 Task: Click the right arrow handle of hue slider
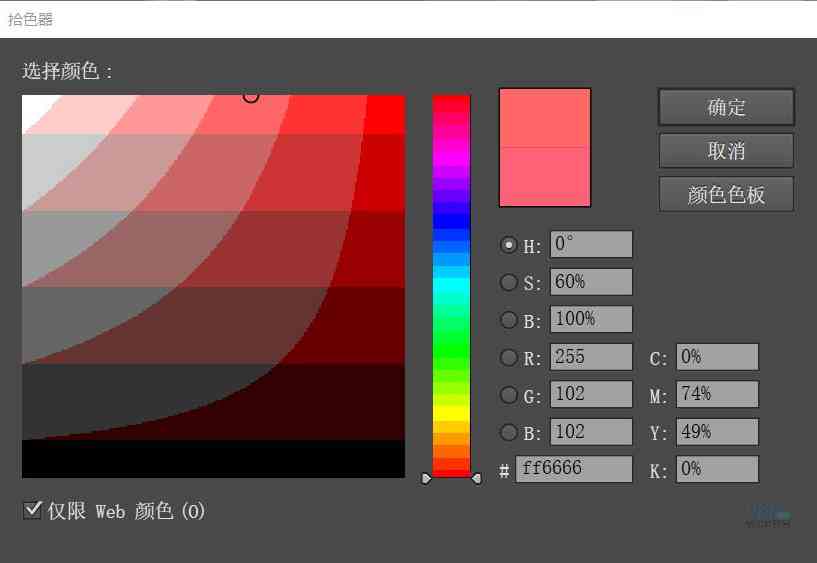click(x=476, y=478)
